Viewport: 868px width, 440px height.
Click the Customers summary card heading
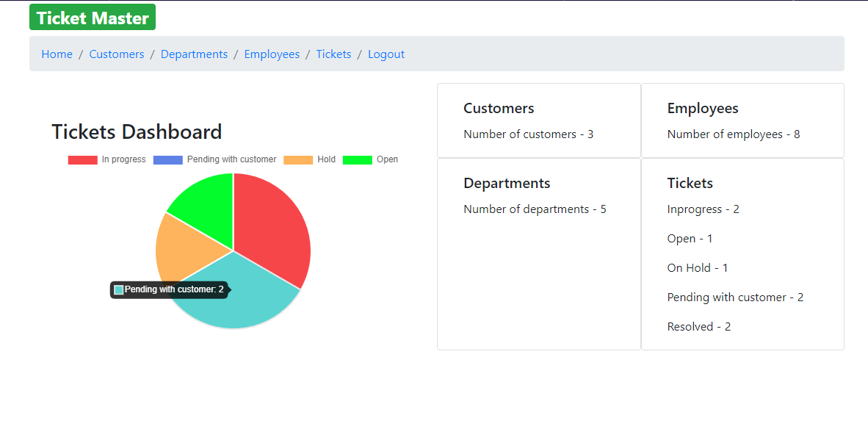pyautogui.click(x=499, y=108)
